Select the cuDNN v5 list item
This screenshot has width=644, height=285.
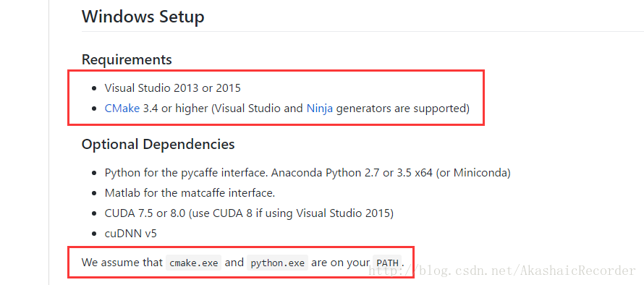point(130,234)
